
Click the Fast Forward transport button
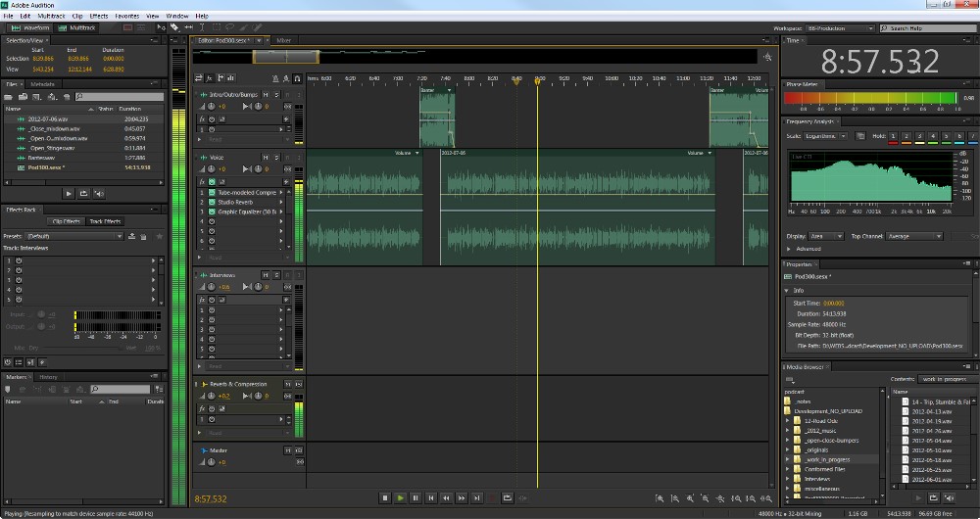point(462,497)
